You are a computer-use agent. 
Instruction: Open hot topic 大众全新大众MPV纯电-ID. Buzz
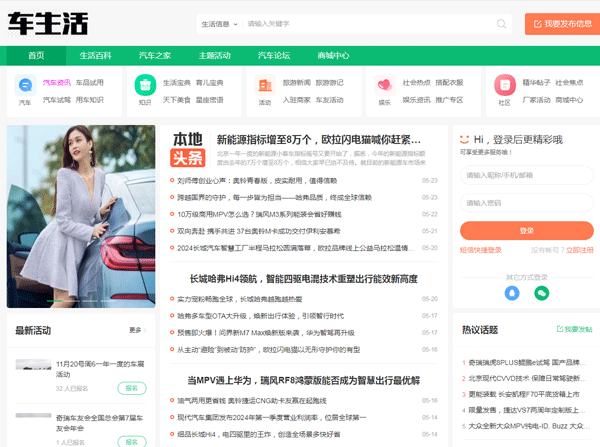(527, 426)
